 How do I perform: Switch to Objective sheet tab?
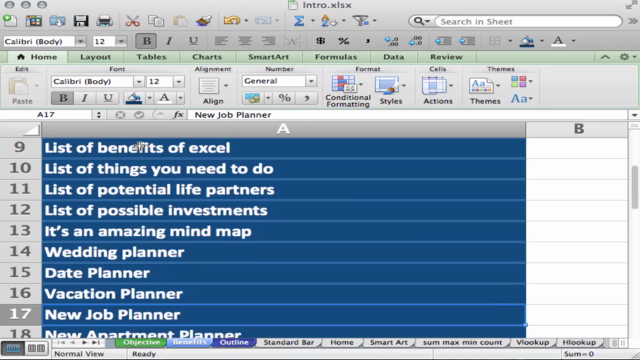tap(141, 342)
